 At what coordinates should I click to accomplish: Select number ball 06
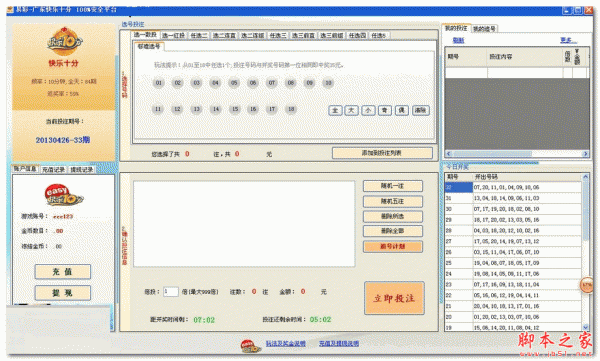(253, 83)
